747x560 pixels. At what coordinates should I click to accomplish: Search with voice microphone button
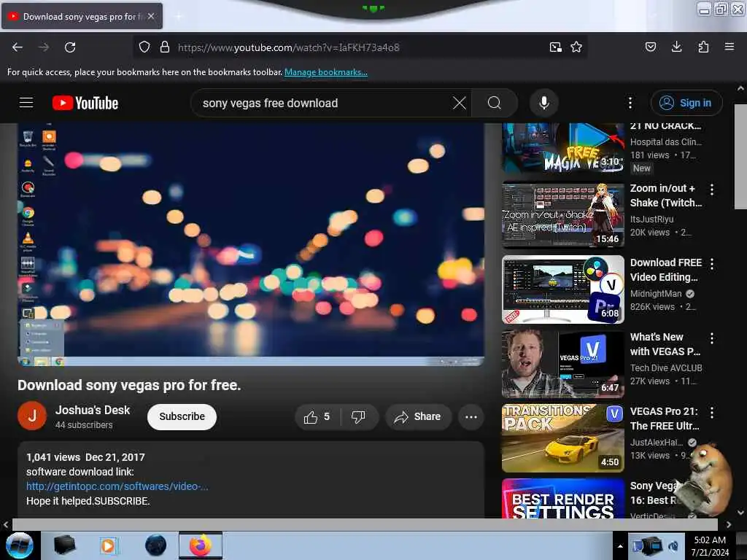coord(544,103)
